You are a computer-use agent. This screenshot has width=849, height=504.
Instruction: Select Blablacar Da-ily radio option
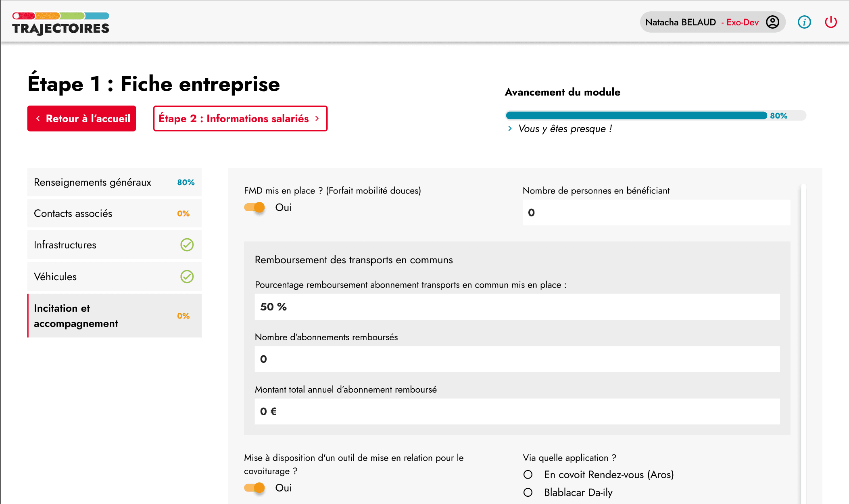pos(528,492)
